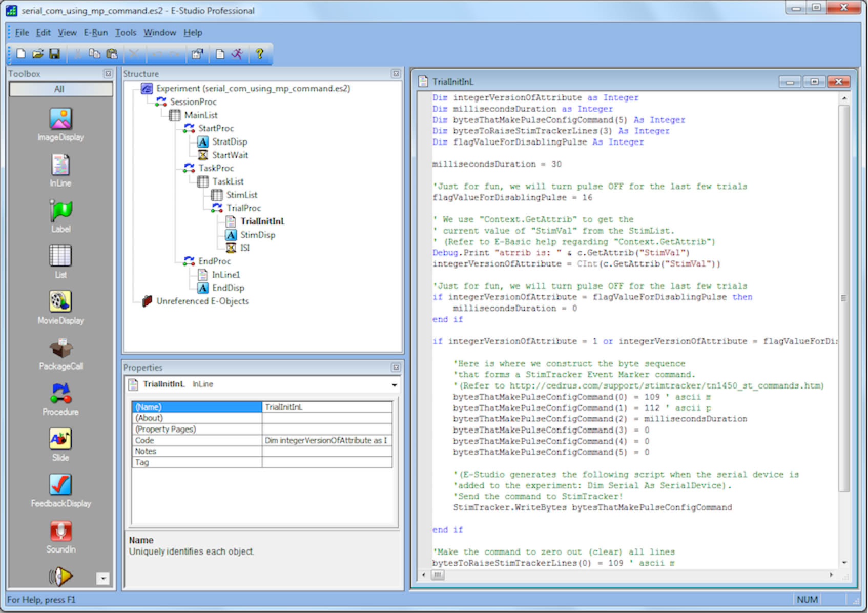Click the All button in Toolbox
The height and width of the screenshot is (613, 868).
[60, 89]
